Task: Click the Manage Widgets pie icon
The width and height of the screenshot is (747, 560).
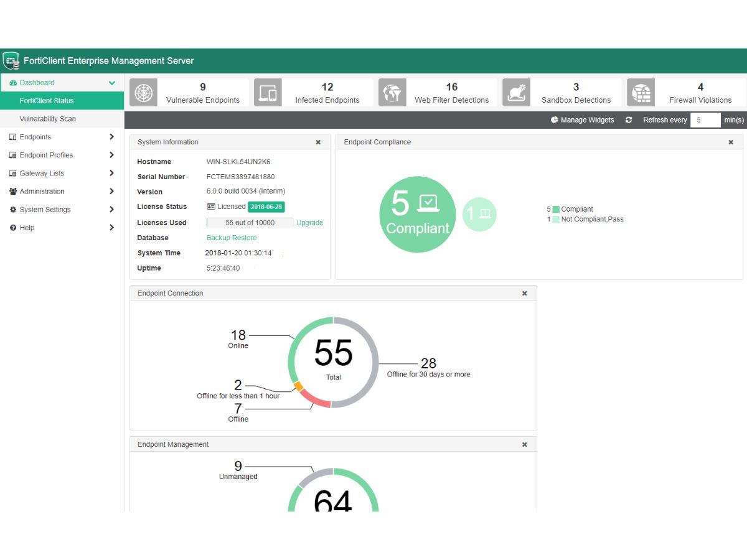Action: 555,120
